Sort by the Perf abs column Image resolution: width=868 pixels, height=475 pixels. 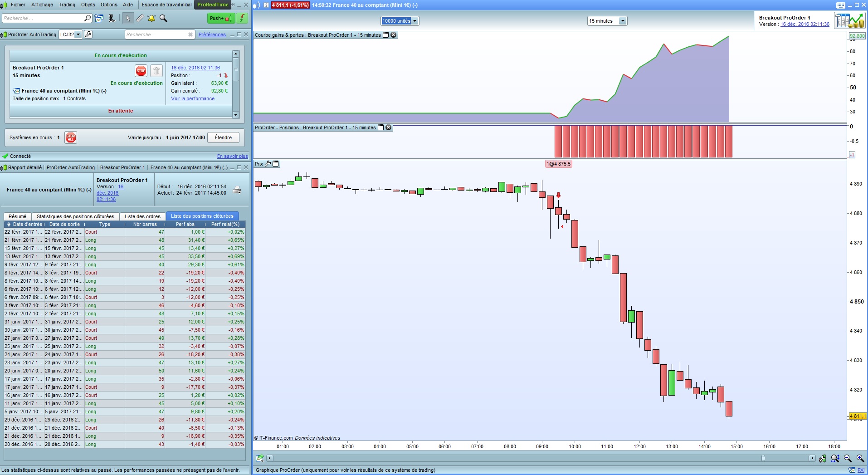[185, 224]
